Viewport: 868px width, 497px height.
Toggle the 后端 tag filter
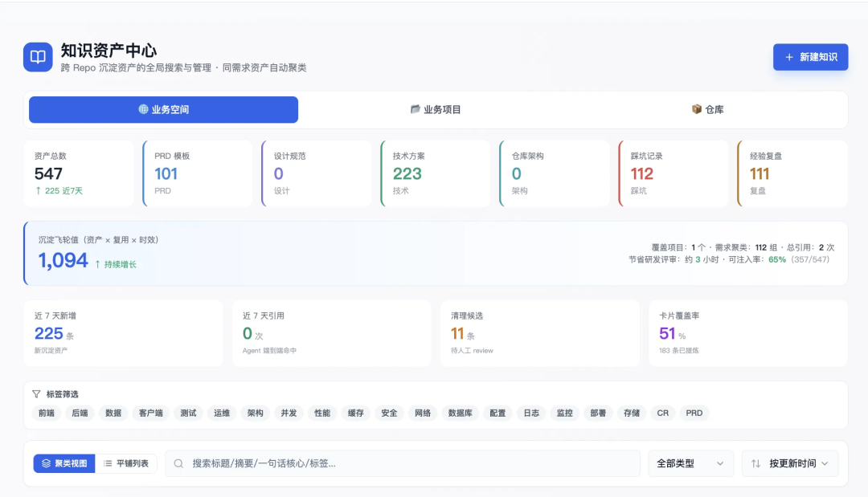pyautogui.click(x=80, y=413)
